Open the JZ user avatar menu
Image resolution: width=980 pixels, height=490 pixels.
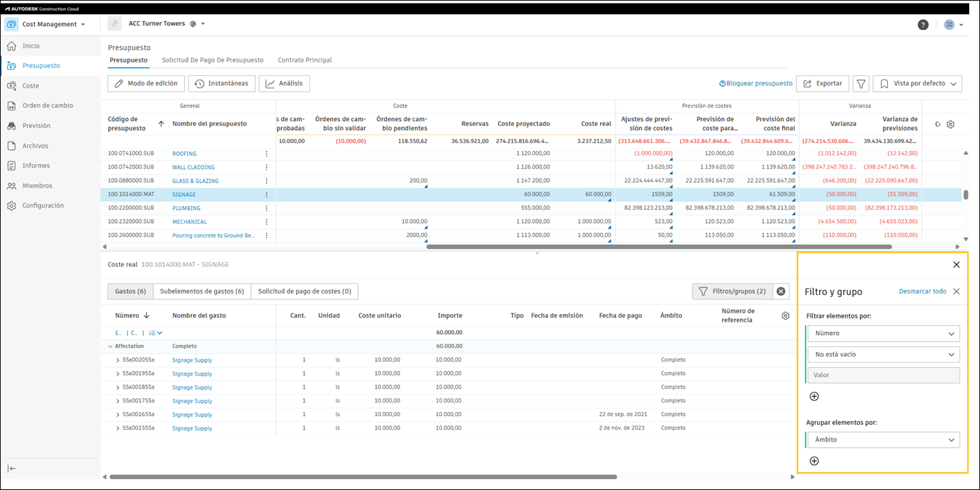pyautogui.click(x=953, y=25)
